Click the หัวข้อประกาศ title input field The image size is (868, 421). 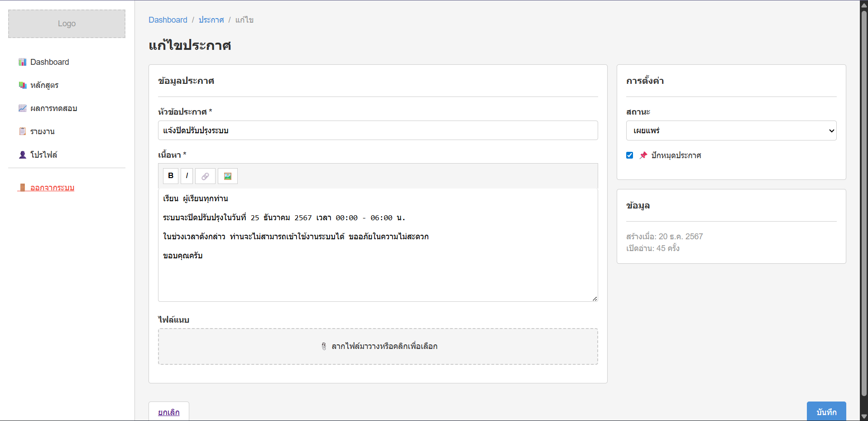pyautogui.click(x=378, y=131)
